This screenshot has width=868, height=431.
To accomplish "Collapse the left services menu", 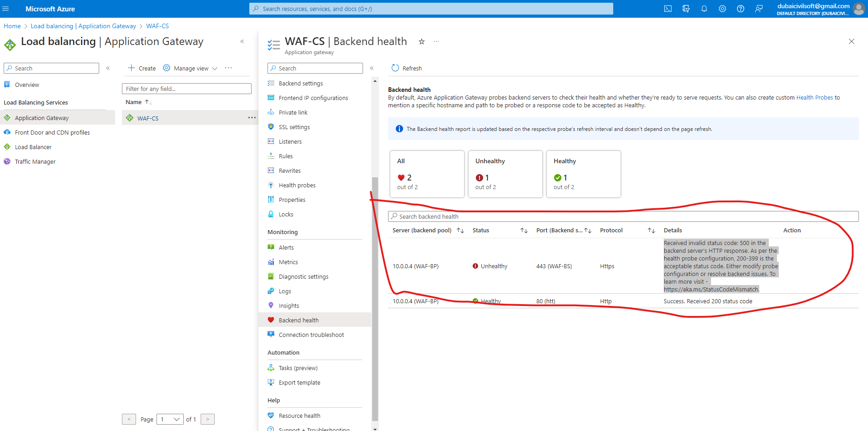I will (108, 68).
